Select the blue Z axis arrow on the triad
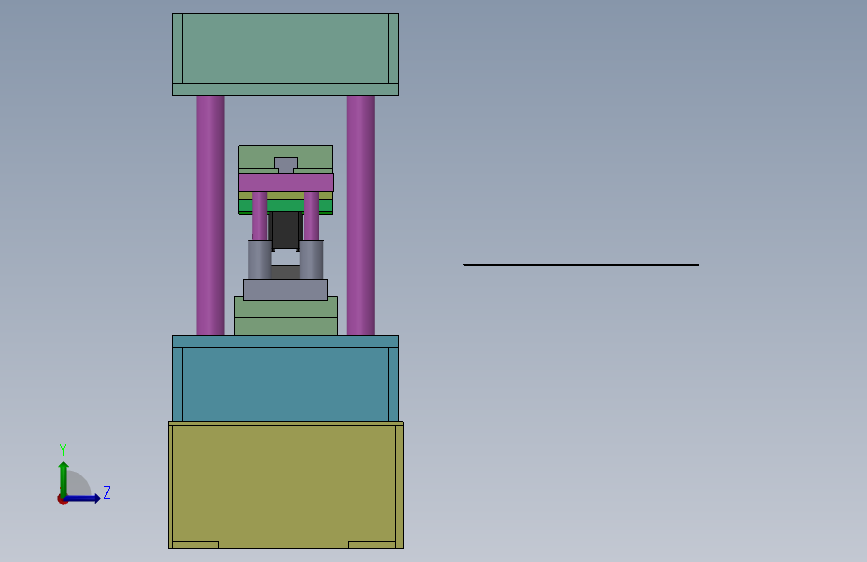Image resolution: width=867 pixels, height=562 pixels. click(x=83, y=498)
